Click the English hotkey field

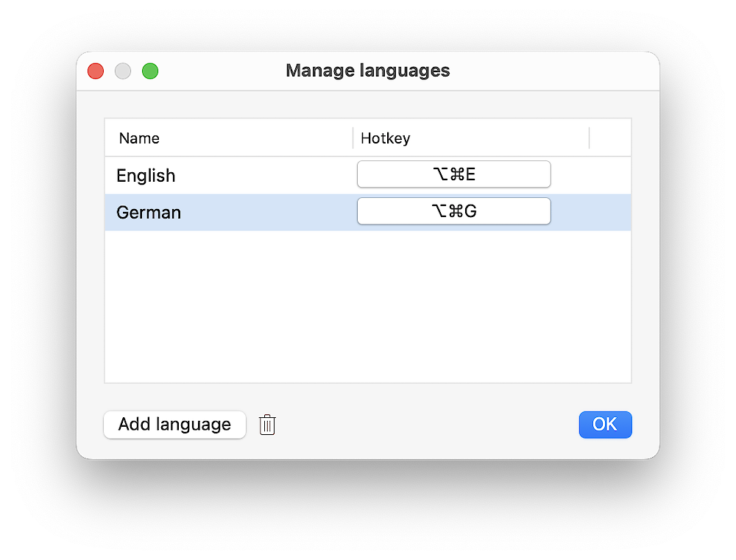tap(453, 174)
